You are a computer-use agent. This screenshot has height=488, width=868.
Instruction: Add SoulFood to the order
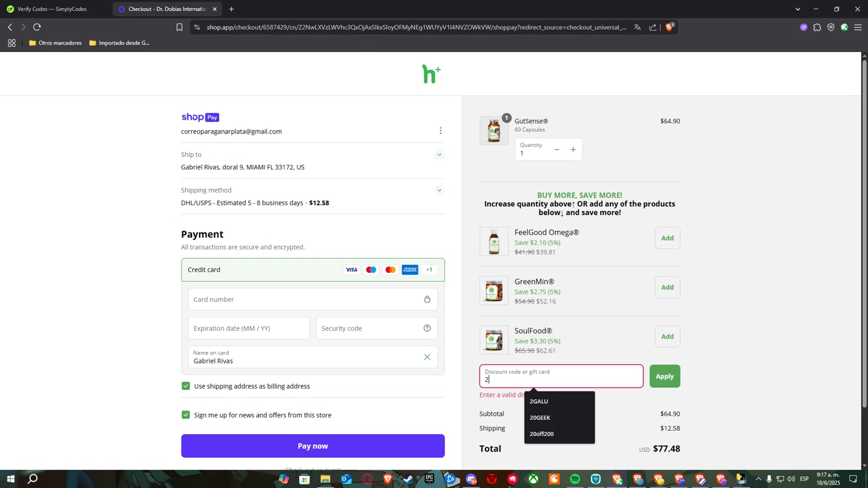tap(668, 337)
